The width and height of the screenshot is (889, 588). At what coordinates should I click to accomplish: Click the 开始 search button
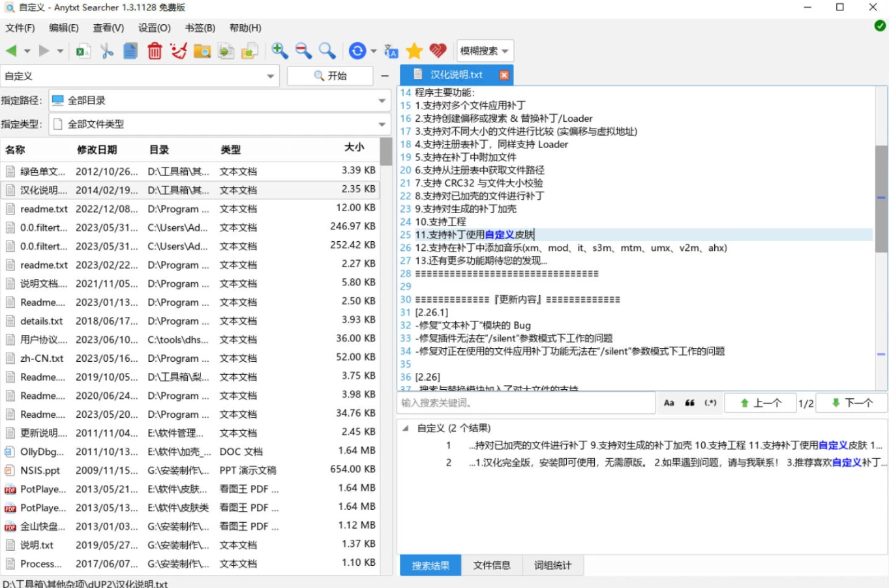(x=330, y=76)
